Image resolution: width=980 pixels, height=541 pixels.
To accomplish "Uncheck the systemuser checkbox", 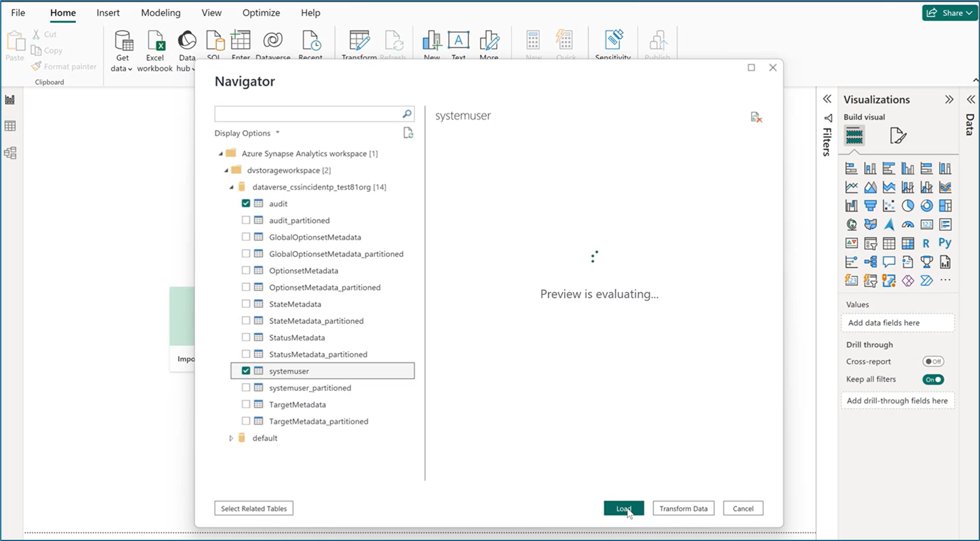I will [x=246, y=370].
